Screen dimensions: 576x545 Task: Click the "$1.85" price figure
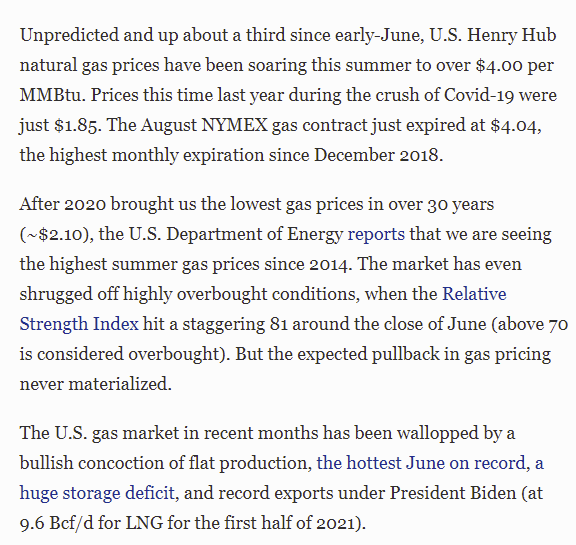[x=76, y=126]
